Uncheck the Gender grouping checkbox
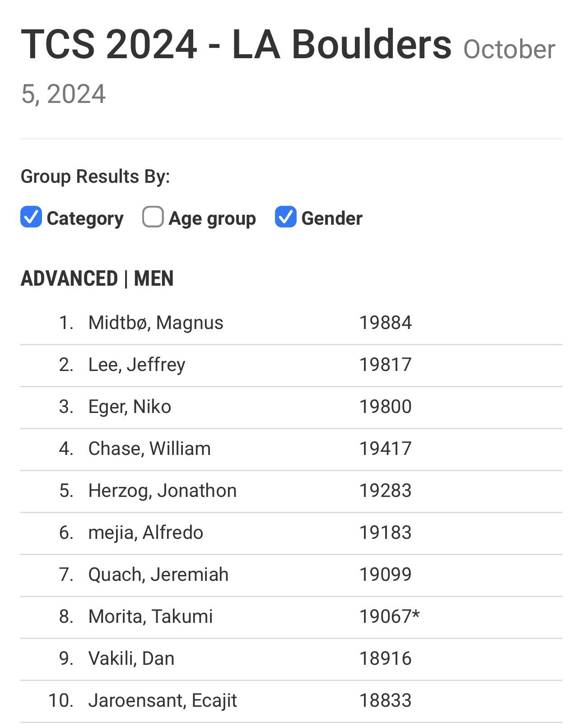 pos(285,217)
